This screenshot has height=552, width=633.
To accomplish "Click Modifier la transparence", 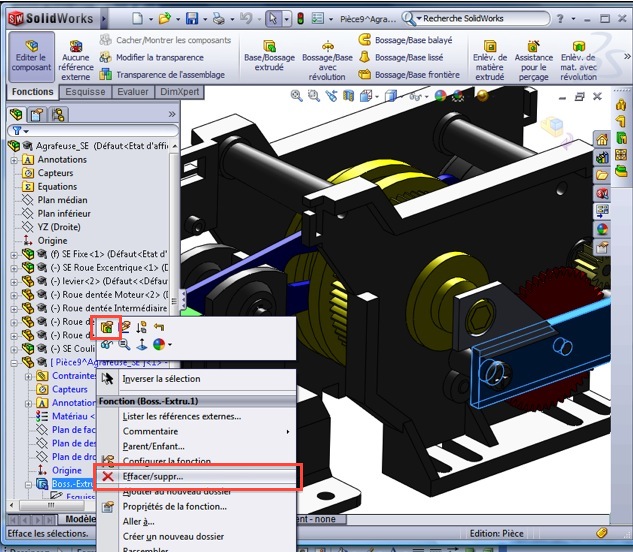I will tap(152, 57).
